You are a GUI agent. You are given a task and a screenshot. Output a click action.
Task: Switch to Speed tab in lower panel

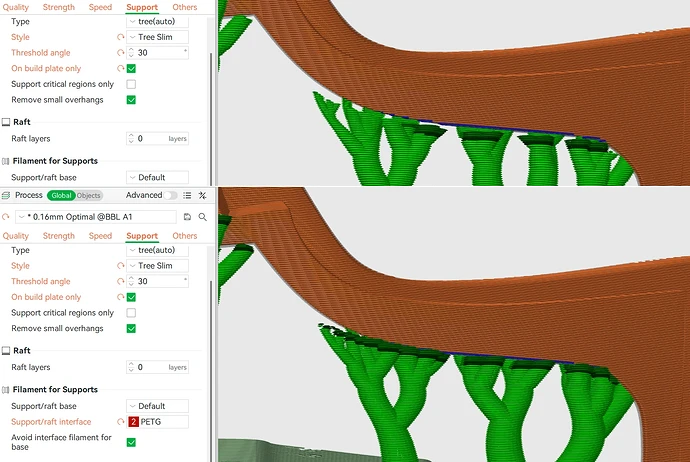[100, 236]
